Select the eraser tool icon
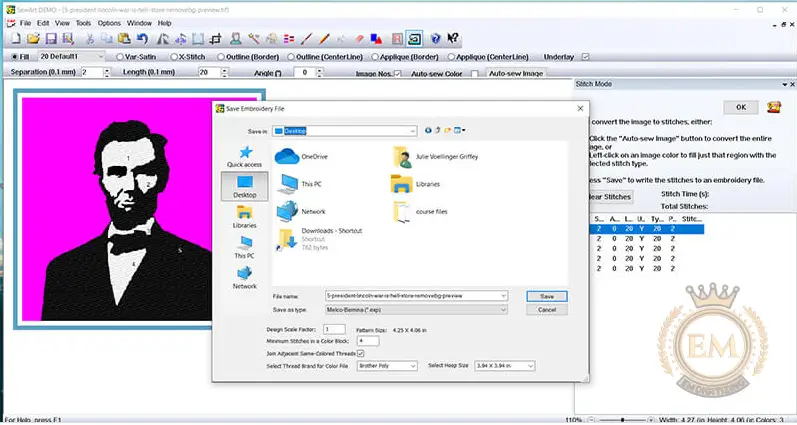 359,39
